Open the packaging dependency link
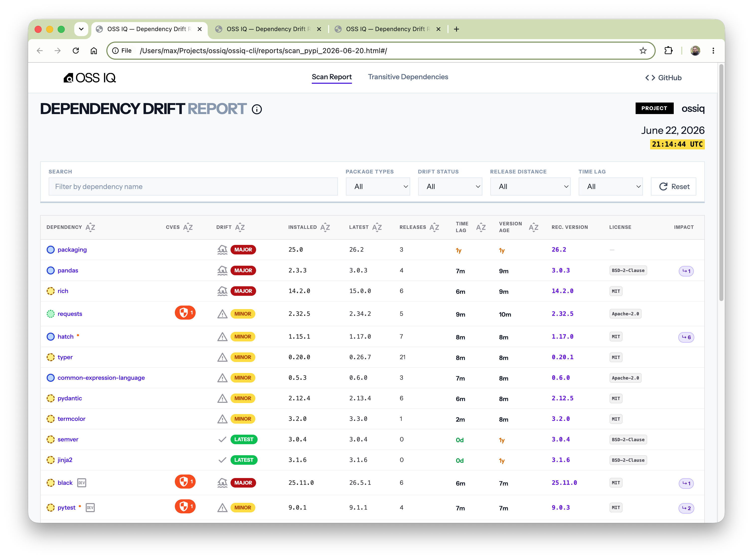This screenshot has height=560, width=753. pyautogui.click(x=72, y=249)
